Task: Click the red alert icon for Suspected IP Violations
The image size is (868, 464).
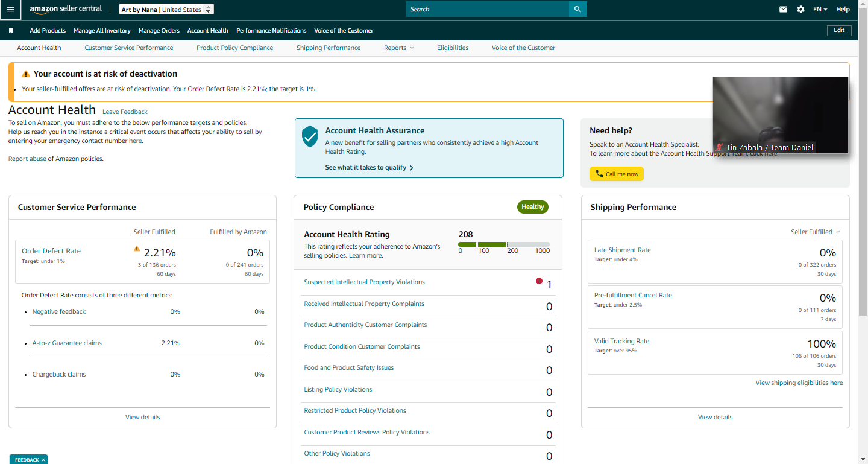Action: pyautogui.click(x=539, y=281)
